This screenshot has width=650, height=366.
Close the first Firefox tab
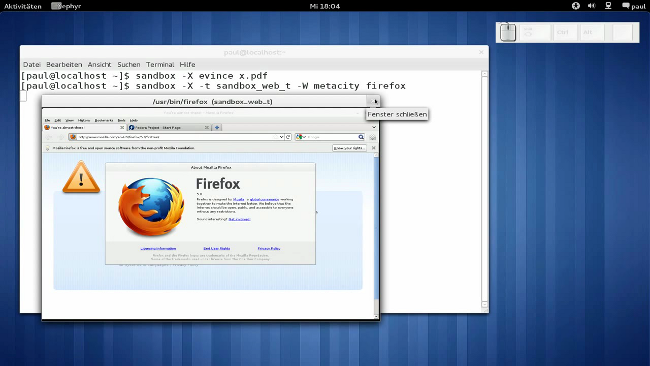[x=122, y=128]
